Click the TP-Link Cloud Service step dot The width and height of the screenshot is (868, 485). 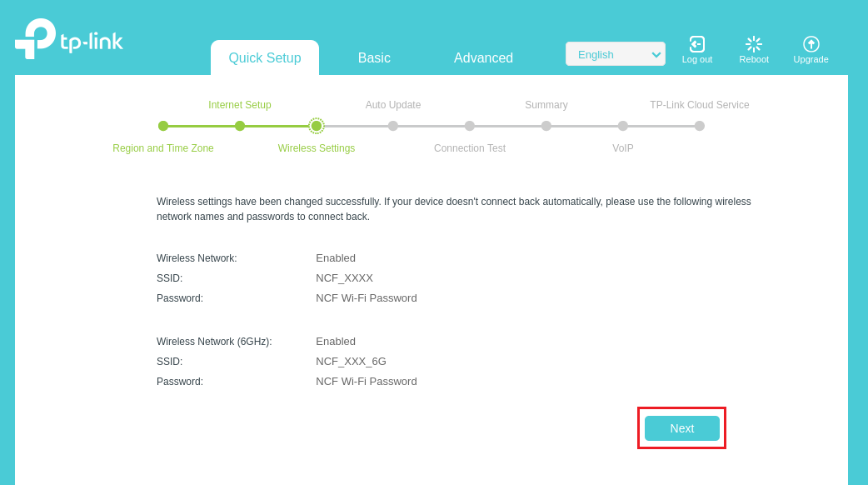click(x=700, y=126)
